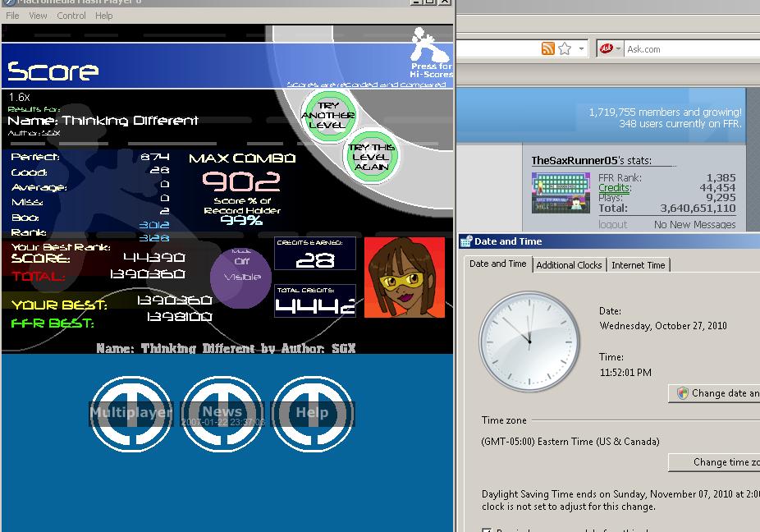This screenshot has height=532, width=760.
Task: Bookmark page with the star icon
Action: [565, 48]
